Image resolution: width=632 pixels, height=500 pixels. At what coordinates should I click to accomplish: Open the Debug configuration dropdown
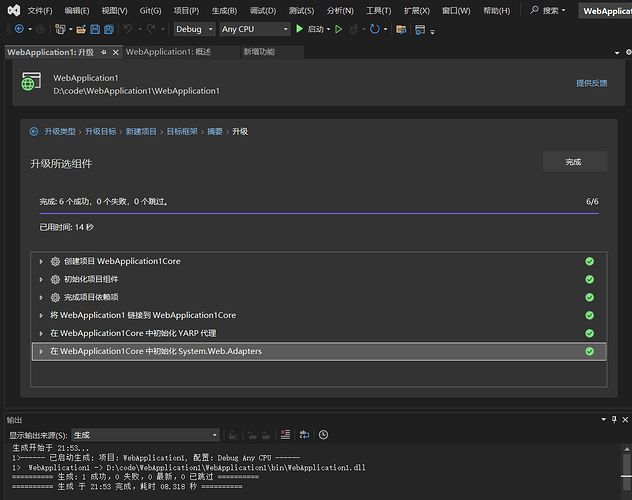[x=194, y=29]
